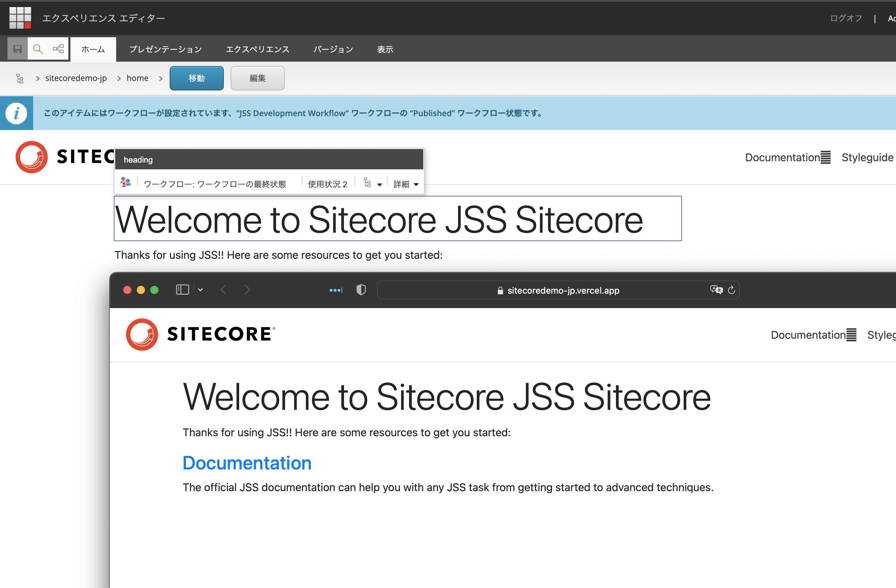Click the 編集 button
Viewport: 896px width, 588px height.
click(257, 78)
